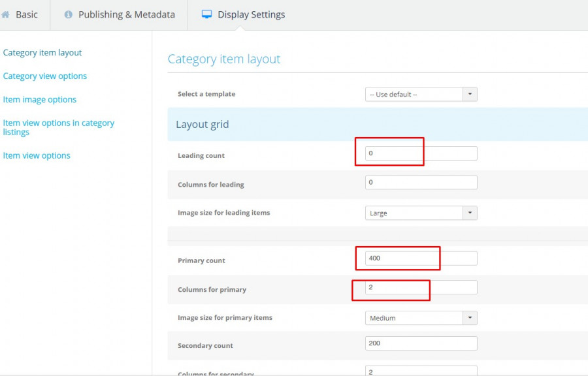This screenshot has width=588, height=376.
Task: Click the Columns for leading label
Action: click(x=211, y=185)
